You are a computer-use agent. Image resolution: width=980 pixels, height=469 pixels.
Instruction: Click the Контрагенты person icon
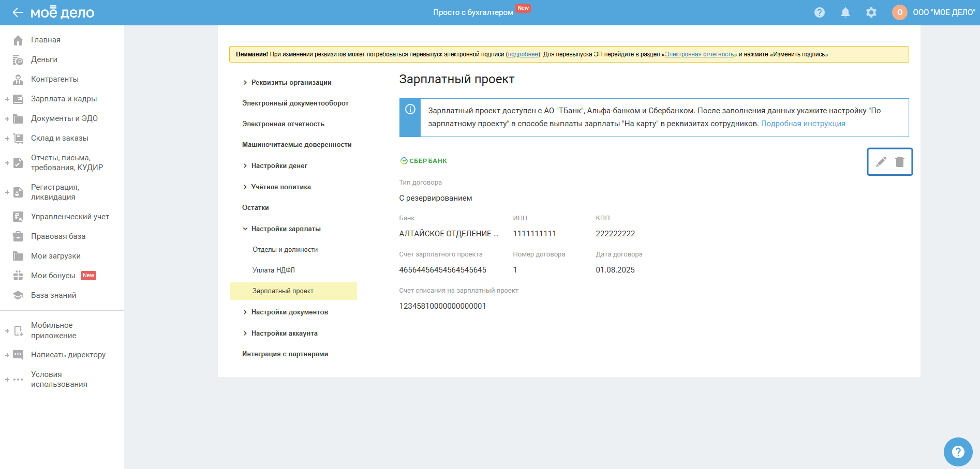[x=18, y=79]
